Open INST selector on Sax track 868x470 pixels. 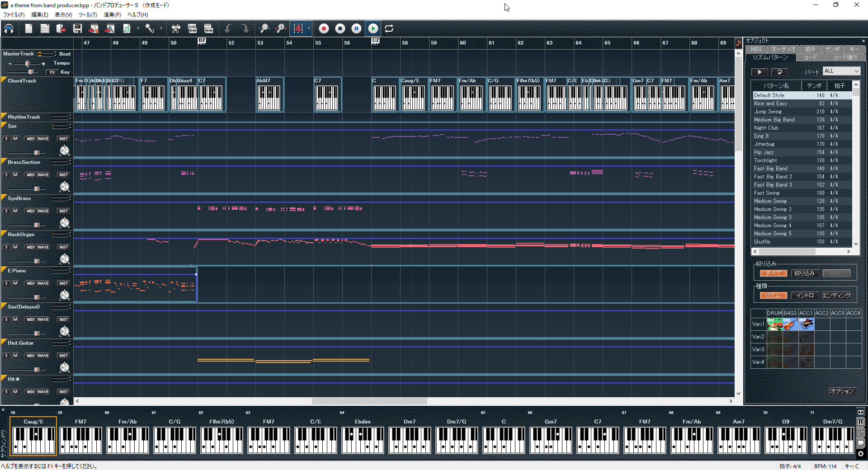tap(63, 139)
